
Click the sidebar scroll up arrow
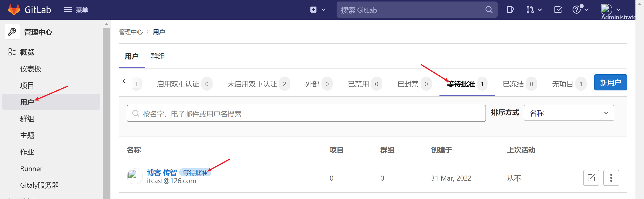106,24
